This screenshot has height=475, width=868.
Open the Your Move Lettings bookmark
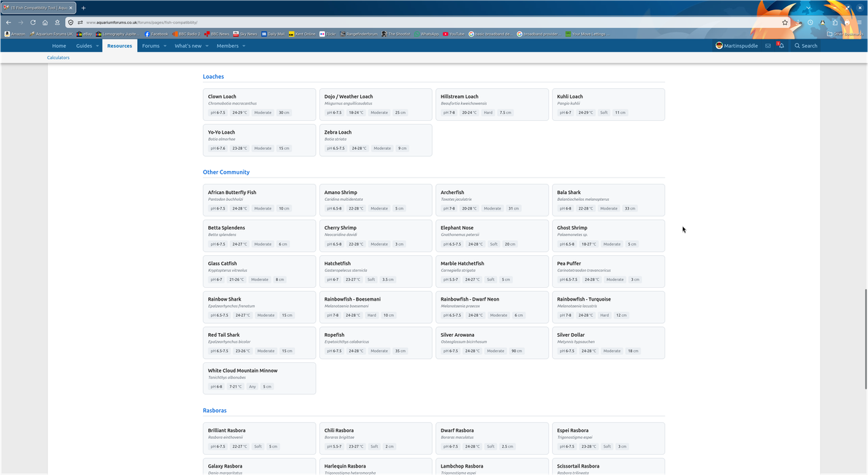(587, 34)
